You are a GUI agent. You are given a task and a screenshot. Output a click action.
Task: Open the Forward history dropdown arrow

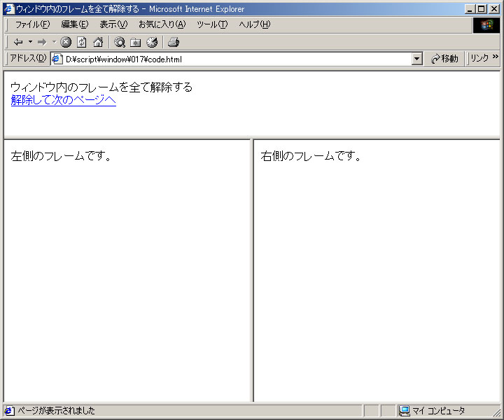click(54, 42)
